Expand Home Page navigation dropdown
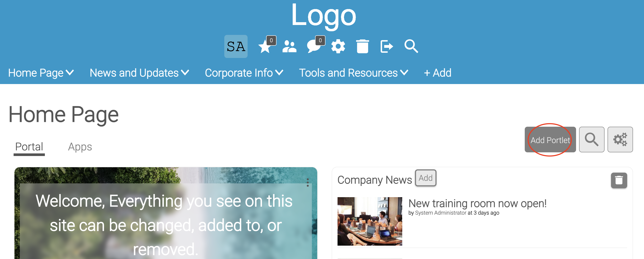The width and height of the screenshot is (644, 259). click(x=41, y=73)
